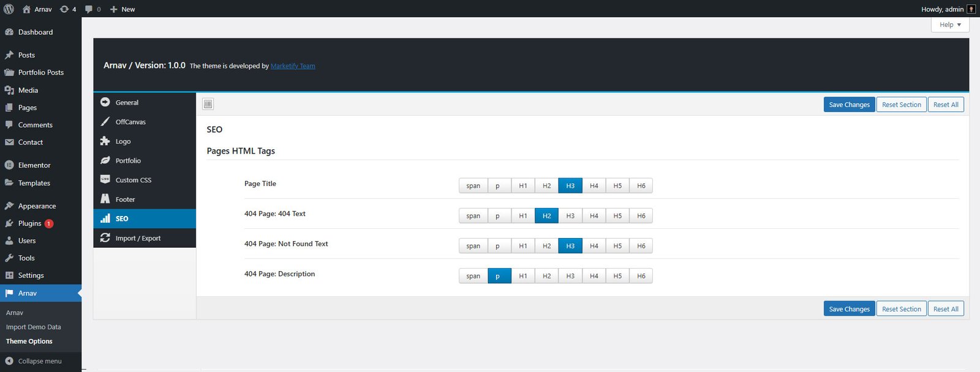980x372 pixels.
Task: Expand the Appearance sidebar menu
Action: [37, 206]
